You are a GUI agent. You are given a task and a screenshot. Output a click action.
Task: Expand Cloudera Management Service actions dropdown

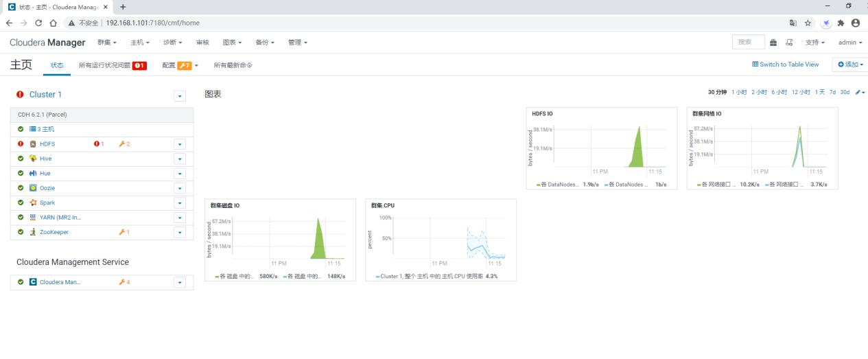click(180, 282)
